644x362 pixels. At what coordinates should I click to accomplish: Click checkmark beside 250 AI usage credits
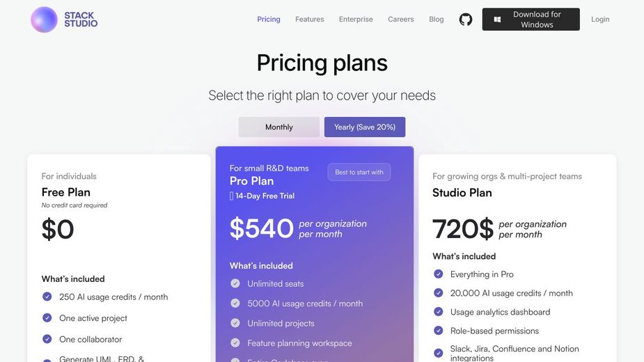click(x=47, y=297)
